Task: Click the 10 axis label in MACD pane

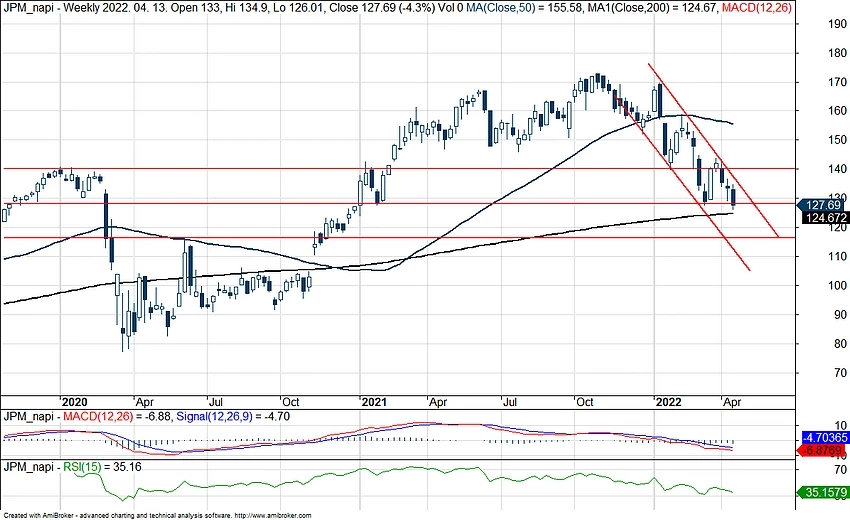Action: (841, 426)
